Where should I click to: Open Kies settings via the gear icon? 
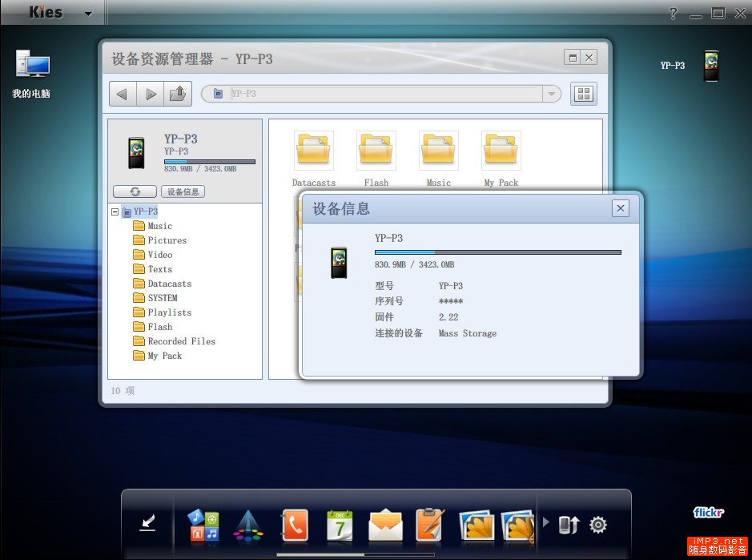click(597, 524)
